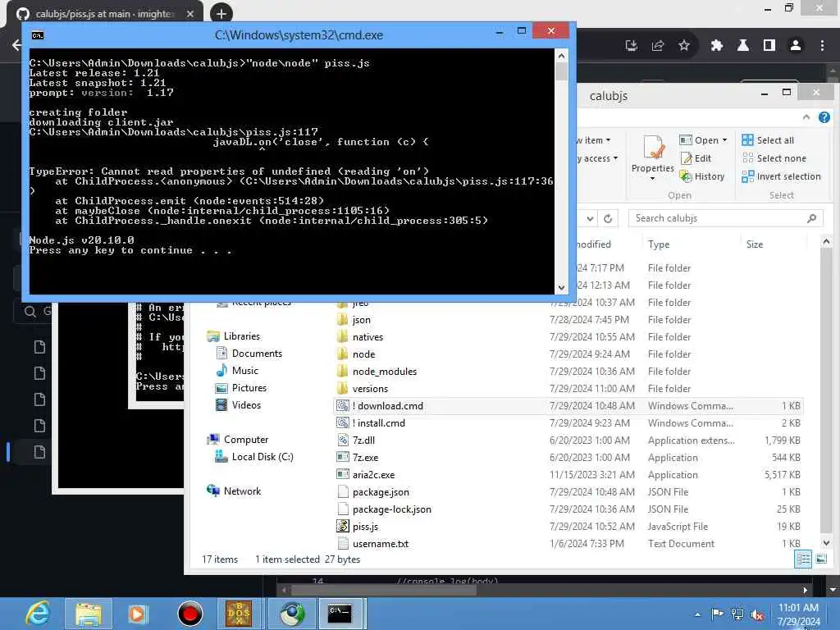Open File Explorer taskbar icon
840x630 pixels.
[89, 614]
